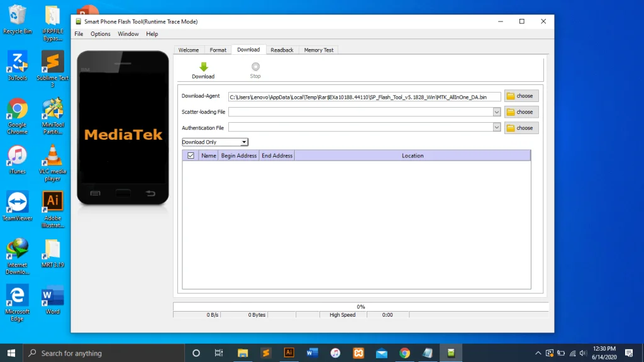Open the Help menu
The width and height of the screenshot is (644, 362).
click(152, 34)
